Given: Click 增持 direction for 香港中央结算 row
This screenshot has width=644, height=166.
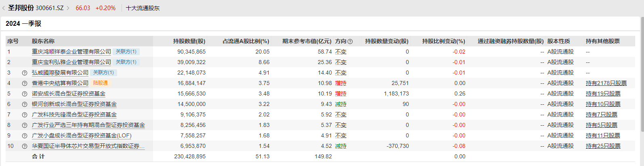Looking at the screenshot, I should coord(341,83).
